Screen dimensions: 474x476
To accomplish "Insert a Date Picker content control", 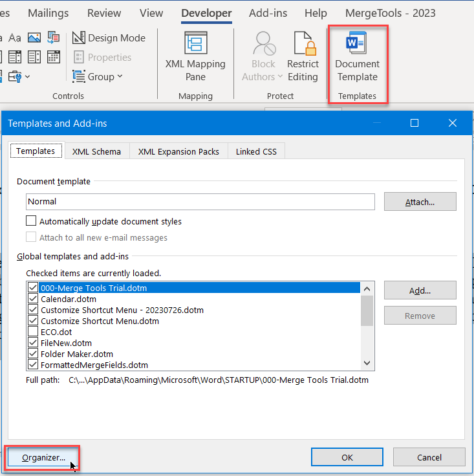I will [54, 57].
